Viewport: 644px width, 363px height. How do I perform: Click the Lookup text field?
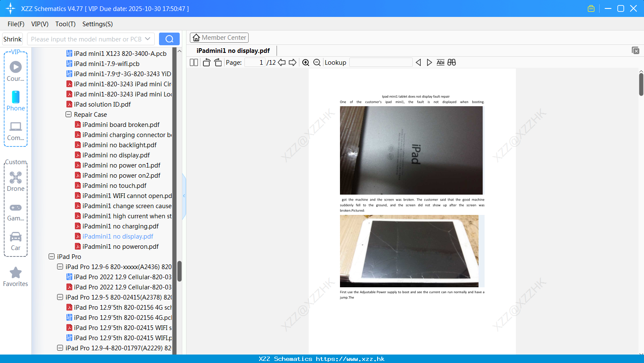point(381,62)
